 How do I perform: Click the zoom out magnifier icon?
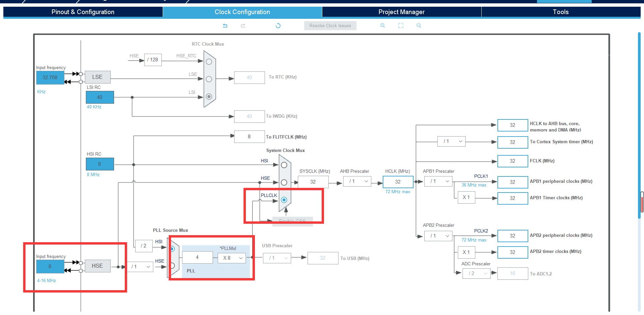[419, 25]
